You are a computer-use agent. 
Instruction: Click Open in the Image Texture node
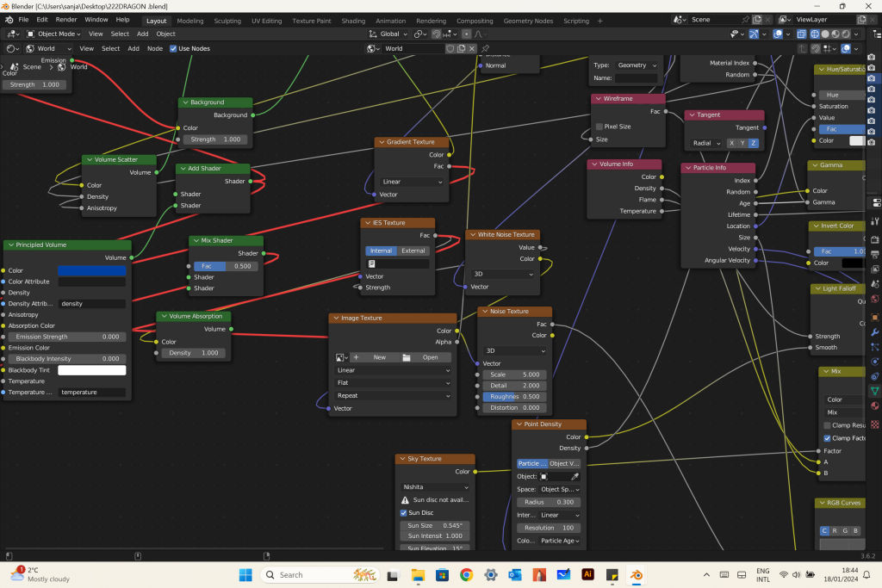pyautogui.click(x=426, y=357)
